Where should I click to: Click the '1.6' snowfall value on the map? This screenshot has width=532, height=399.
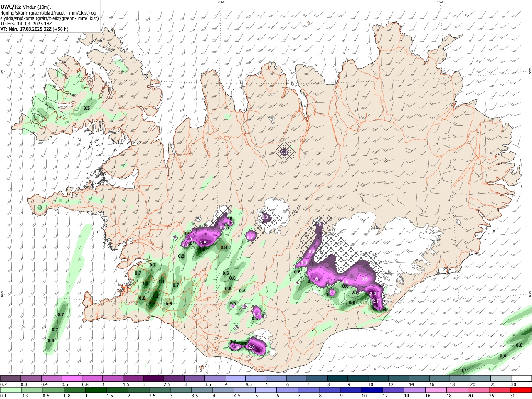(x=315, y=279)
